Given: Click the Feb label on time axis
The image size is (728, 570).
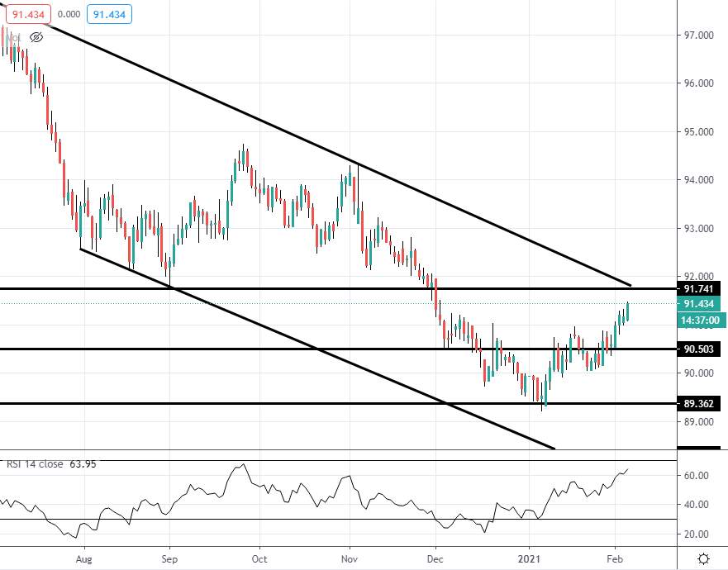Looking at the screenshot, I should 615,559.
